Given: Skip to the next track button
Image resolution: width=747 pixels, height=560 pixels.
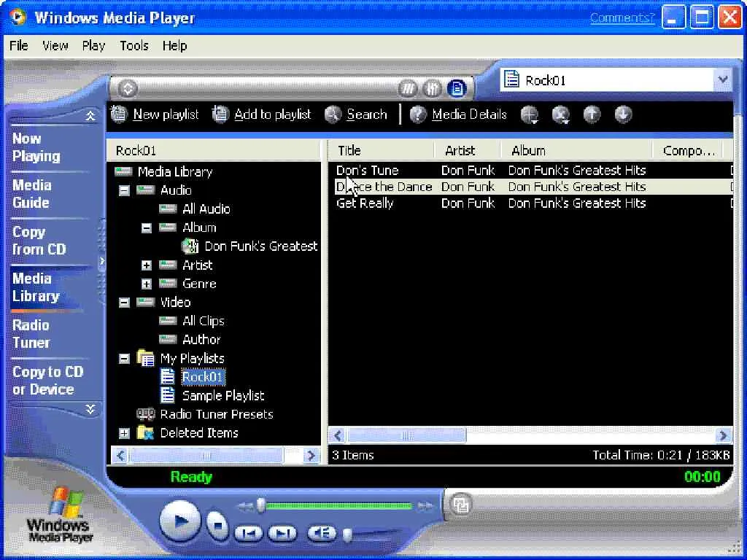Looking at the screenshot, I should (x=282, y=533).
